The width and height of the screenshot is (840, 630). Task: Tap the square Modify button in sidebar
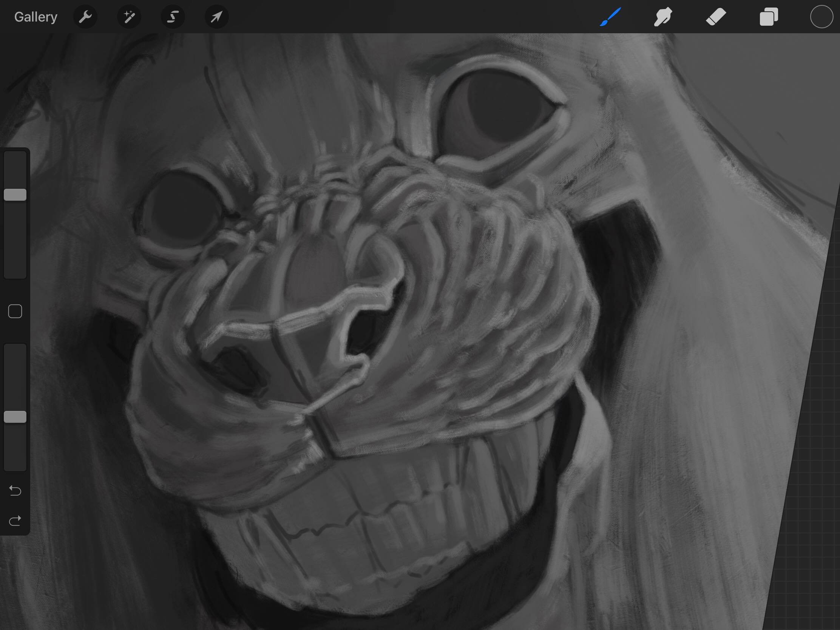click(15, 311)
